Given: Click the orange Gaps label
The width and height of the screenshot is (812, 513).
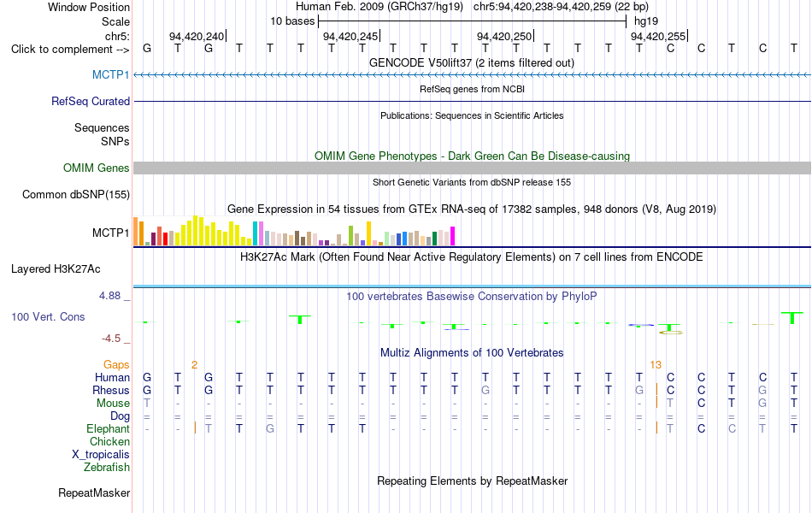Looking at the screenshot, I should [x=116, y=365].
